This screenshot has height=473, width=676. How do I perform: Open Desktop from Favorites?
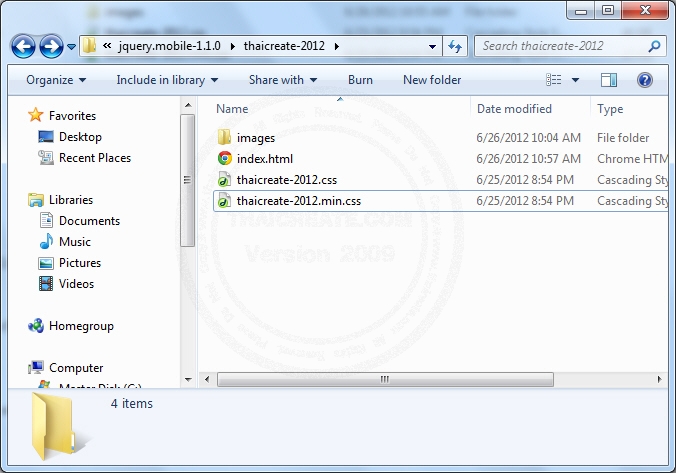(x=80, y=137)
